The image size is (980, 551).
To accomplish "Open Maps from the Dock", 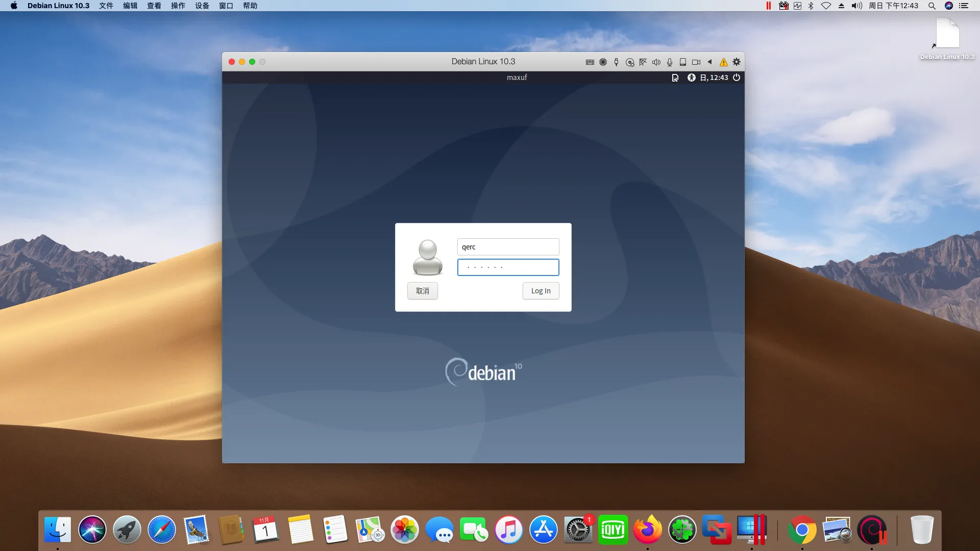I will [x=370, y=530].
